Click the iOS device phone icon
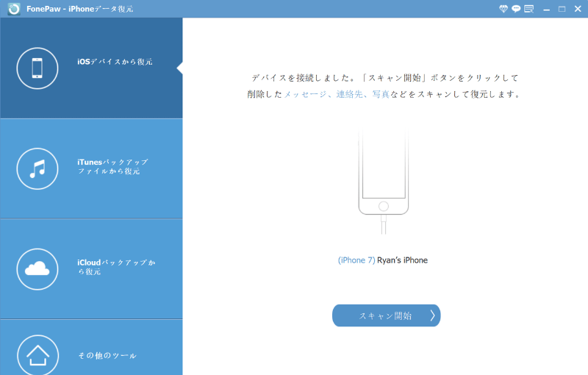 point(37,68)
